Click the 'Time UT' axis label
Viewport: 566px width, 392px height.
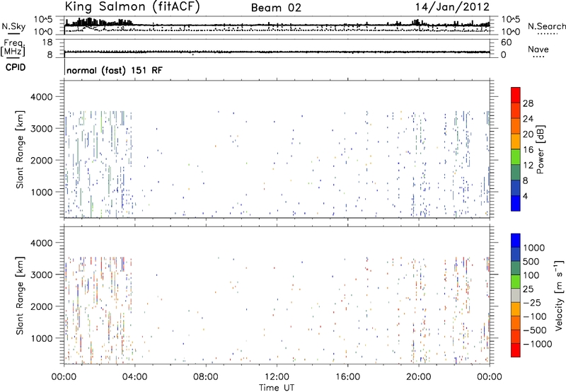point(277,388)
